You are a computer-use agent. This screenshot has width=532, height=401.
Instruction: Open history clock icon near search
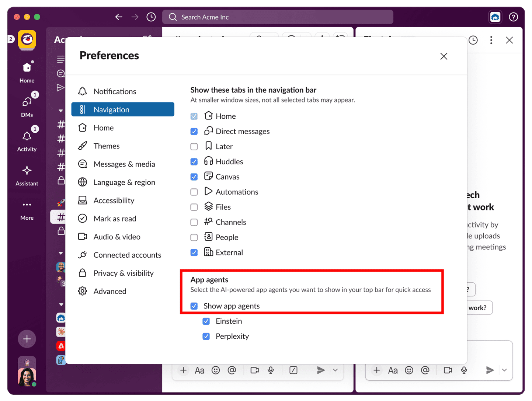pyautogui.click(x=151, y=17)
